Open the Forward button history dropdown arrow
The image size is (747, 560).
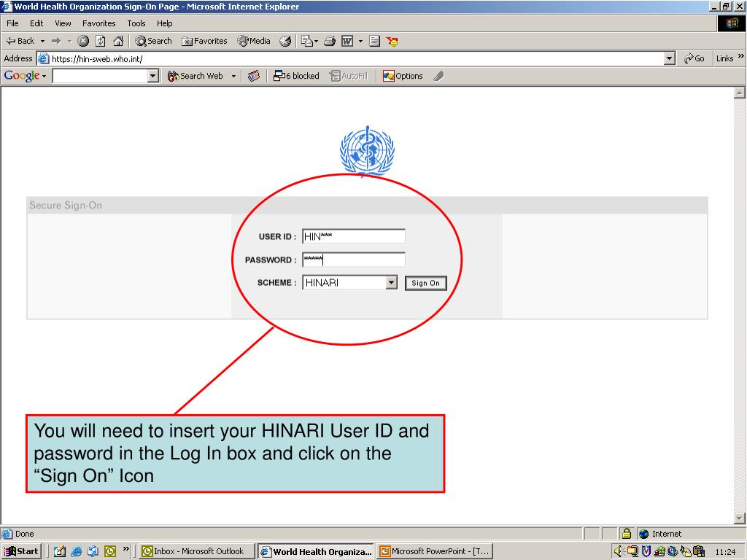click(69, 41)
